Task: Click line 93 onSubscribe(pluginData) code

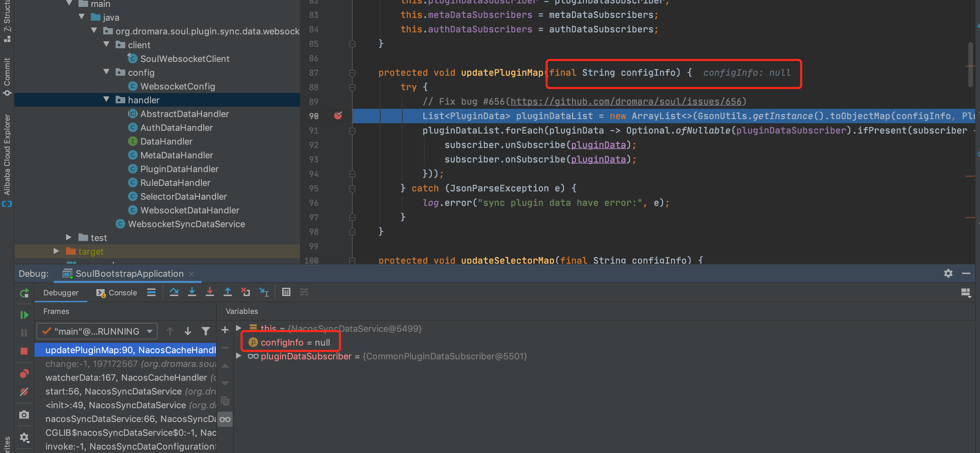Action: tap(540, 159)
